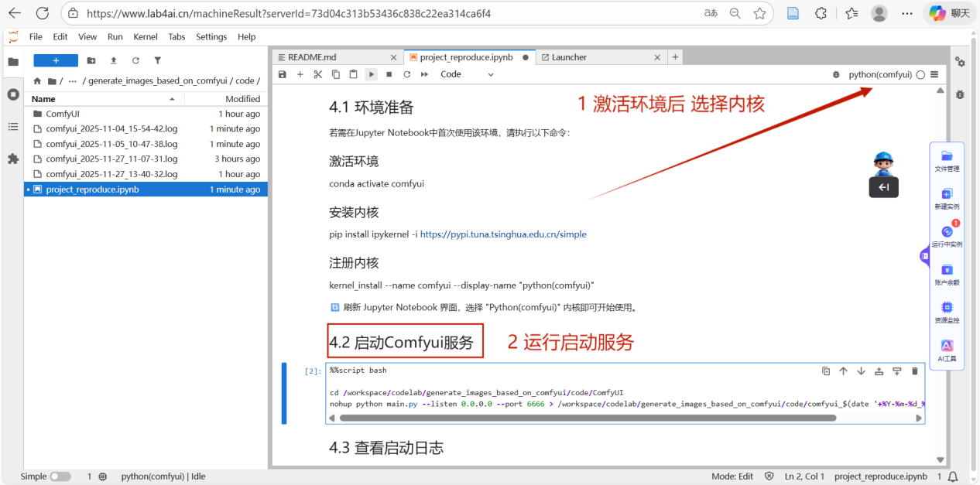Sort files by Modified column

point(225,99)
